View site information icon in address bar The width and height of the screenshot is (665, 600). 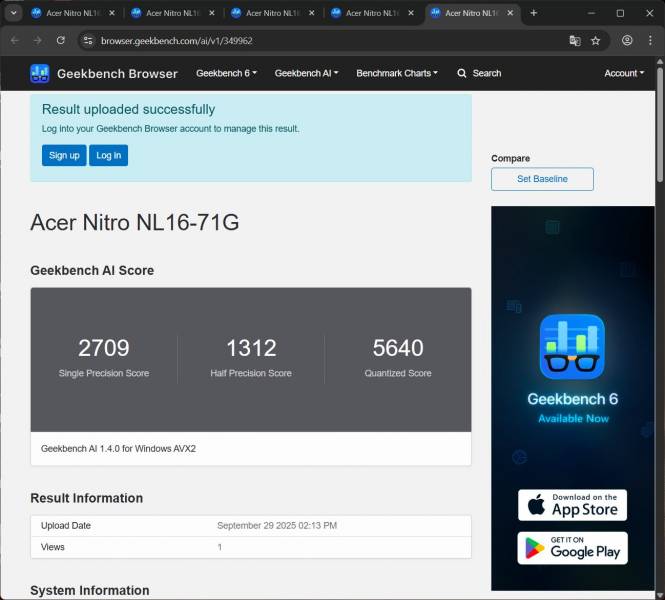pyautogui.click(x=88, y=41)
